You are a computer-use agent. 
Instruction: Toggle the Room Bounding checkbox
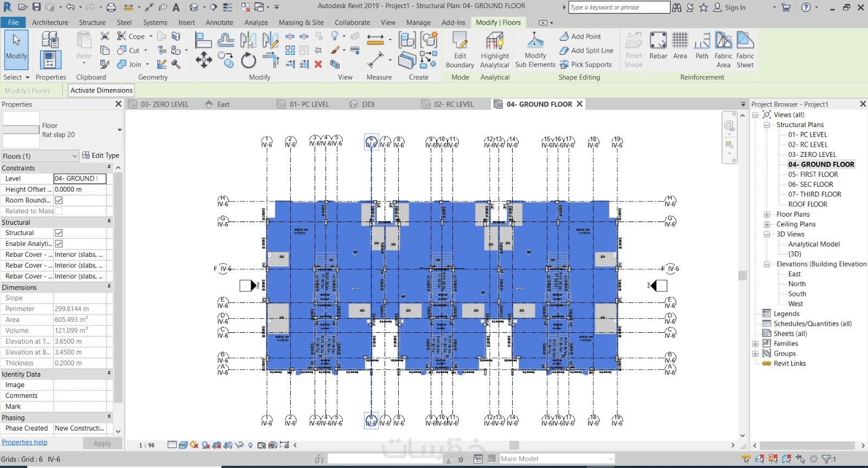(x=59, y=200)
